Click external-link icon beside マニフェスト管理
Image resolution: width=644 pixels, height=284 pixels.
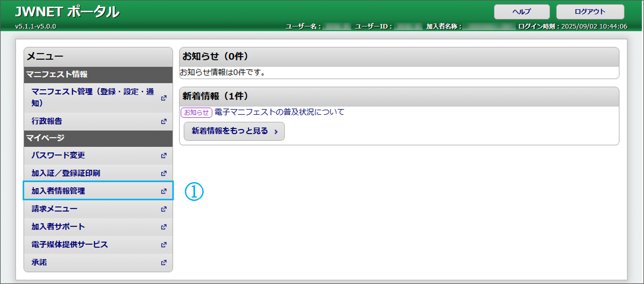click(x=164, y=98)
